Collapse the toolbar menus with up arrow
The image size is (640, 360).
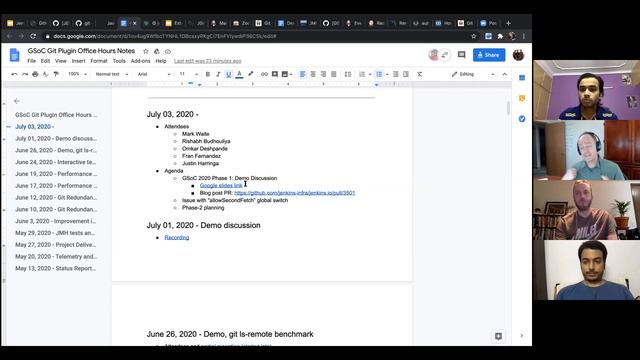coord(505,74)
